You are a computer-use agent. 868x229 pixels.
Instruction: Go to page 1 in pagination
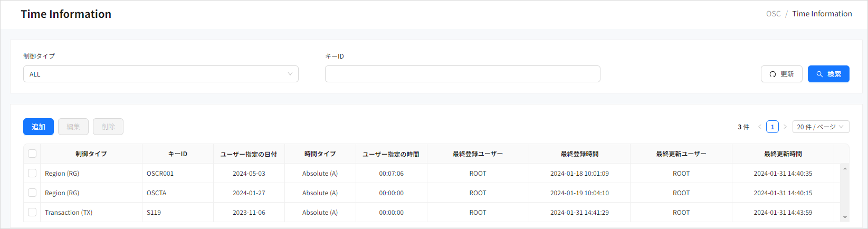[772, 127]
